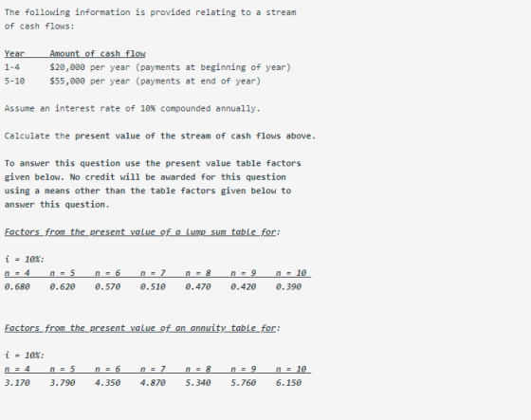Select lump sum factor 0.620

63,287
